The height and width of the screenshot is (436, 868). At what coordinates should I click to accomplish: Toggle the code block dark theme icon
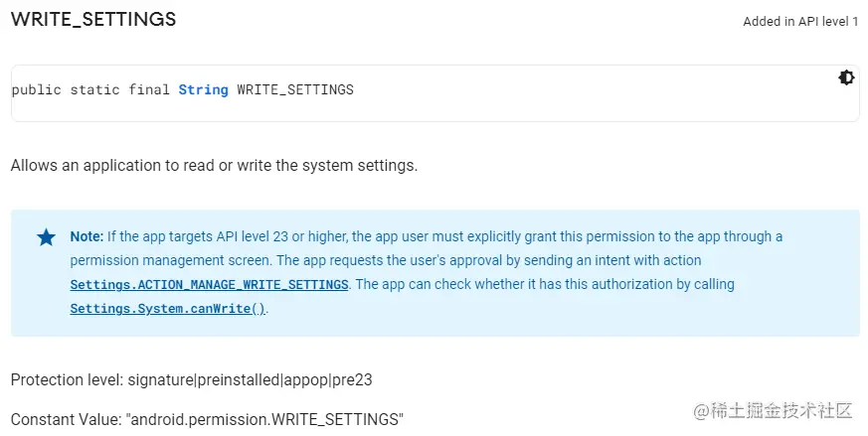[846, 77]
